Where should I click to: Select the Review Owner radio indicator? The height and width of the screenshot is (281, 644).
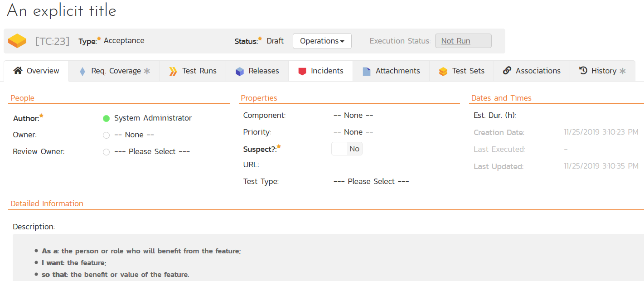[107, 152]
